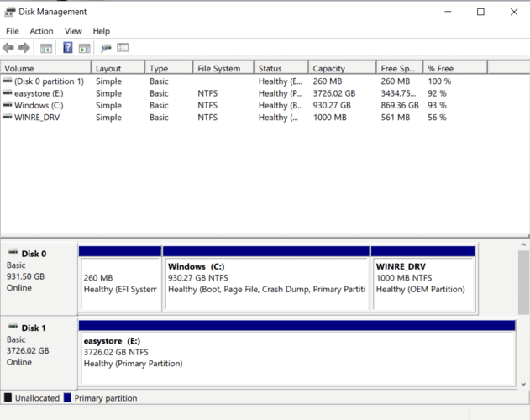Screen dimensions: 530x420
Task: Click the disk pane scroll up arrow
Action: click(x=523, y=244)
